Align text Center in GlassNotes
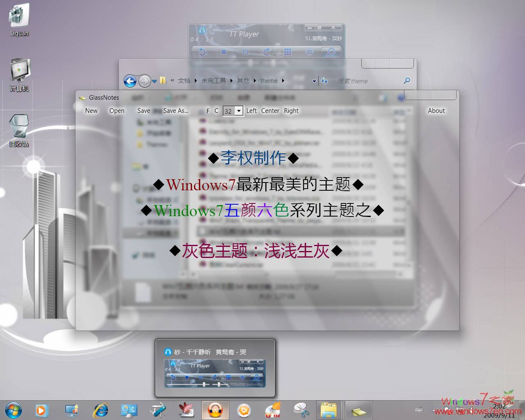 [x=270, y=111]
